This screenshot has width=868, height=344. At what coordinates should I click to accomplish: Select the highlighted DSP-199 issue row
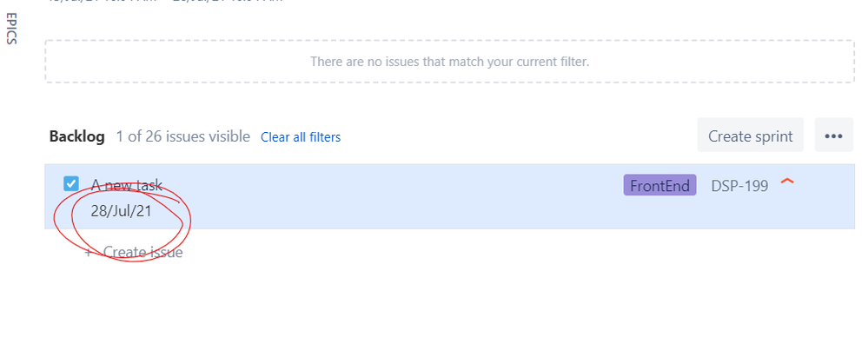click(x=449, y=196)
